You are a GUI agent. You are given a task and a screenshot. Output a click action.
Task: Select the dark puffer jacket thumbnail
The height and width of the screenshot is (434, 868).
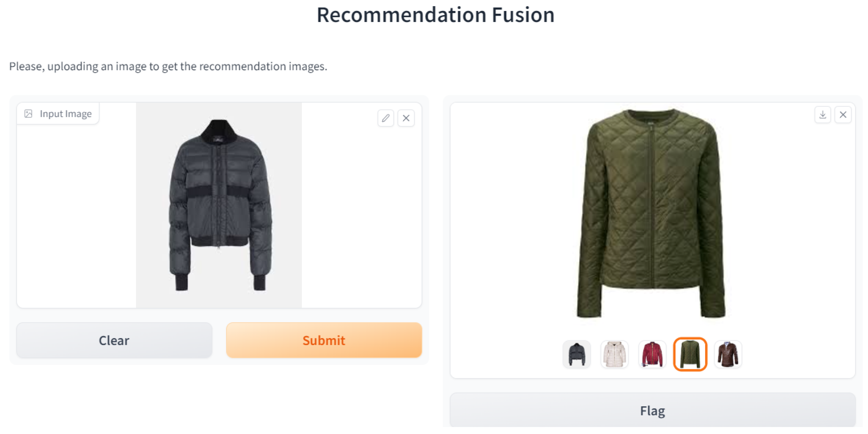coord(577,354)
